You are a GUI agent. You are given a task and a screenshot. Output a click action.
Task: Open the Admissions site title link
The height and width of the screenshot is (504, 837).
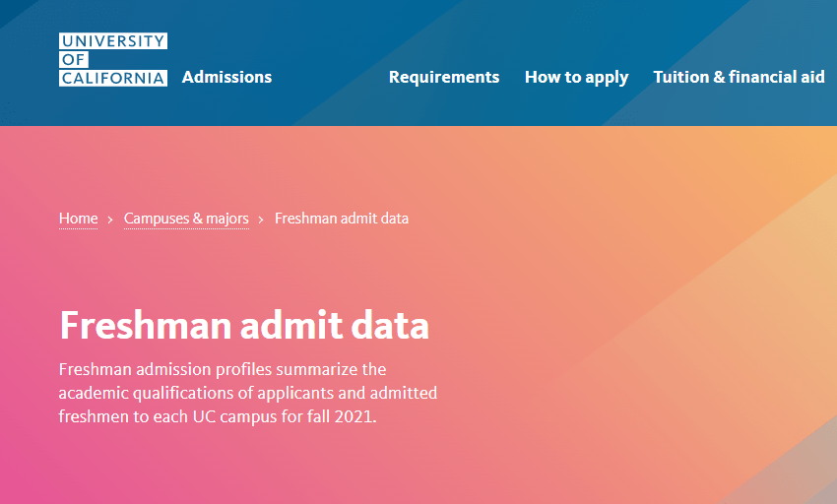[226, 77]
